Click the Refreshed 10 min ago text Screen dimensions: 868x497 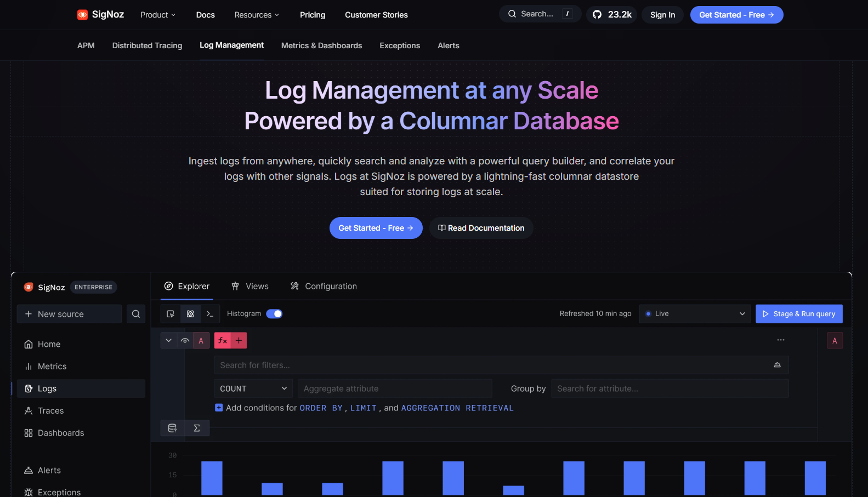(595, 313)
